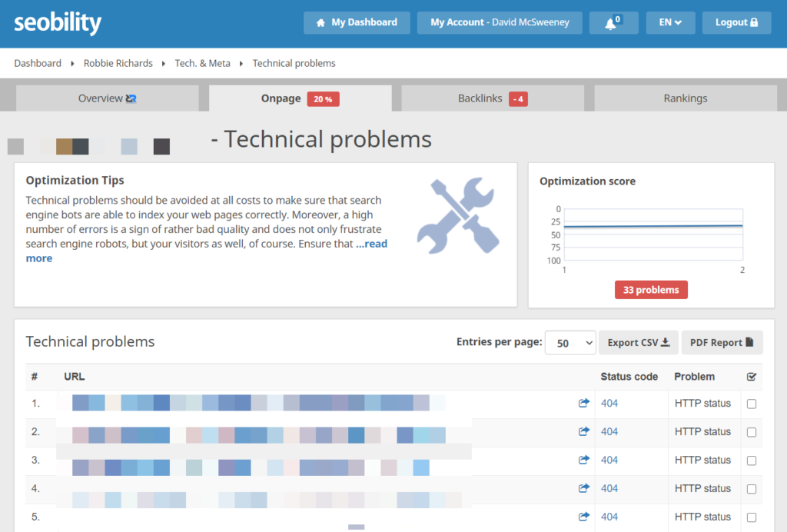
Task: Click the home icon on My Dashboard
Action: [x=320, y=22]
